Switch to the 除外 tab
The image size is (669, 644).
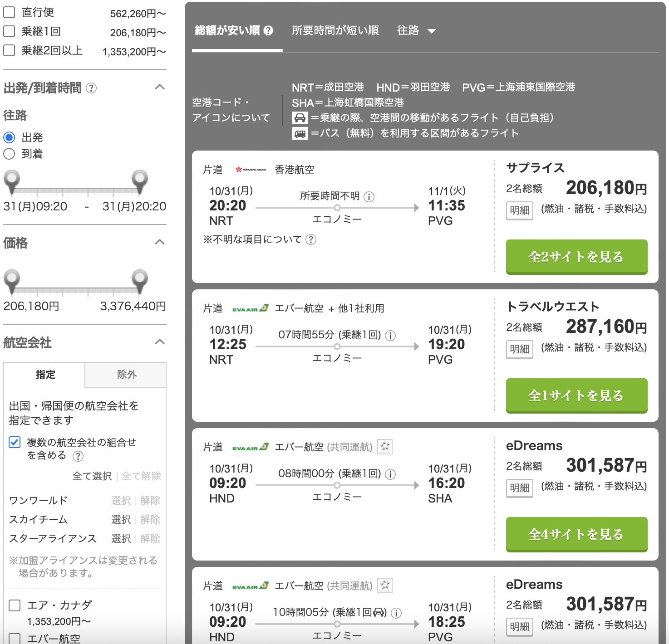point(126,375)
